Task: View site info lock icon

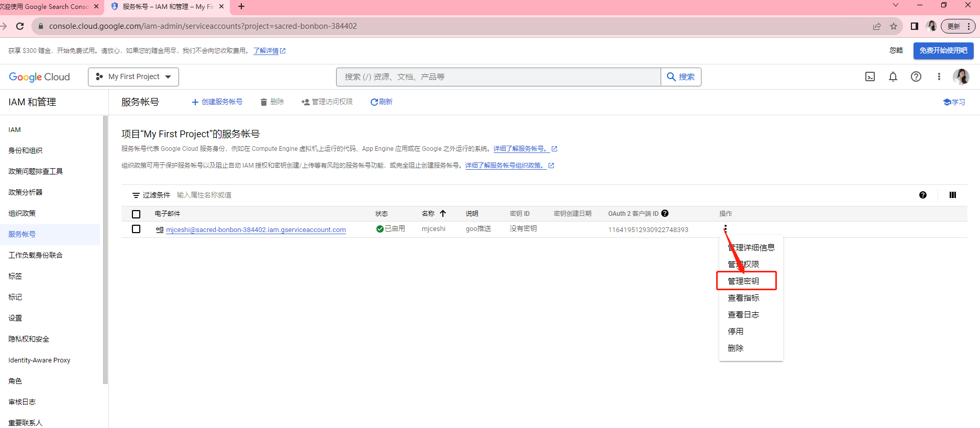Action: tap(41, 26)
